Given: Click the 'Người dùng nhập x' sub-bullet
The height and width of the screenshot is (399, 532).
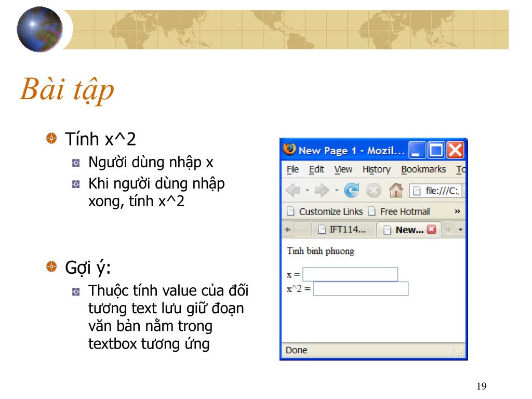Looking at the screenshot, I should point(151,162).
